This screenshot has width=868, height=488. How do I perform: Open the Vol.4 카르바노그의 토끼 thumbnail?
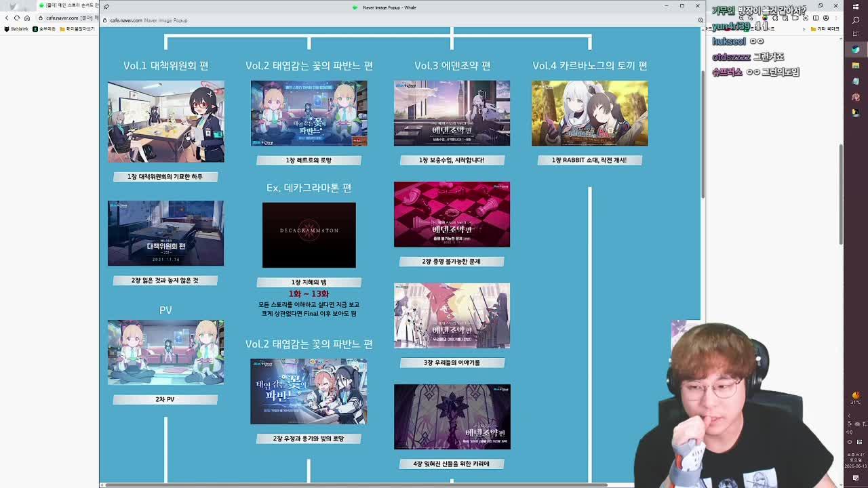click(x=589, y=113)
